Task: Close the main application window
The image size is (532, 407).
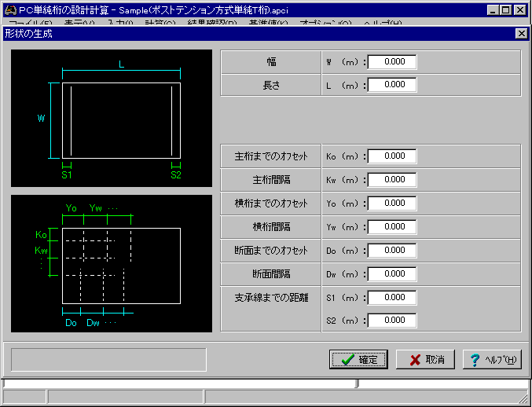Action: tap(519, 10)
